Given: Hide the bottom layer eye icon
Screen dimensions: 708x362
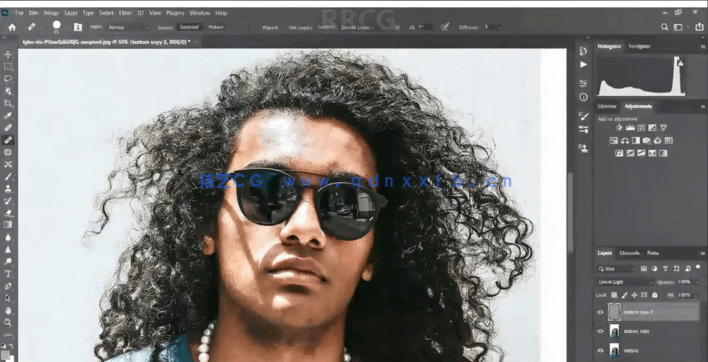Looking at the screenshot, I should (601, 350).
